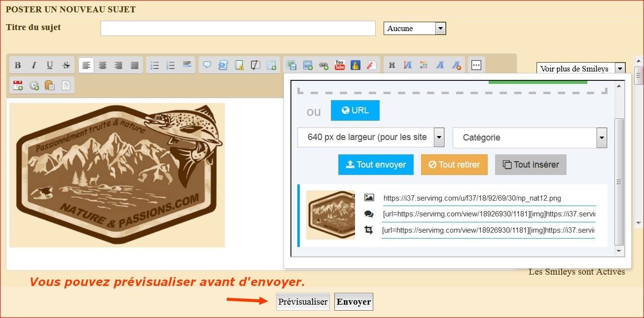The width and height of the screenshot is (644, 318).
Task: Open the Voir plus de Smileys dropdown
Action: (x=581, y=69)
